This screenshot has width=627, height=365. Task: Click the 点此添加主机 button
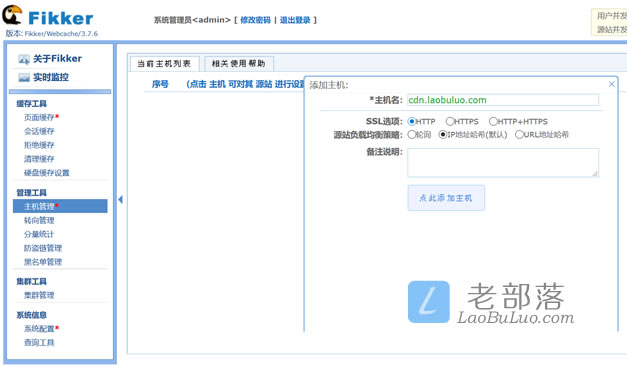(x=446, y=198)
